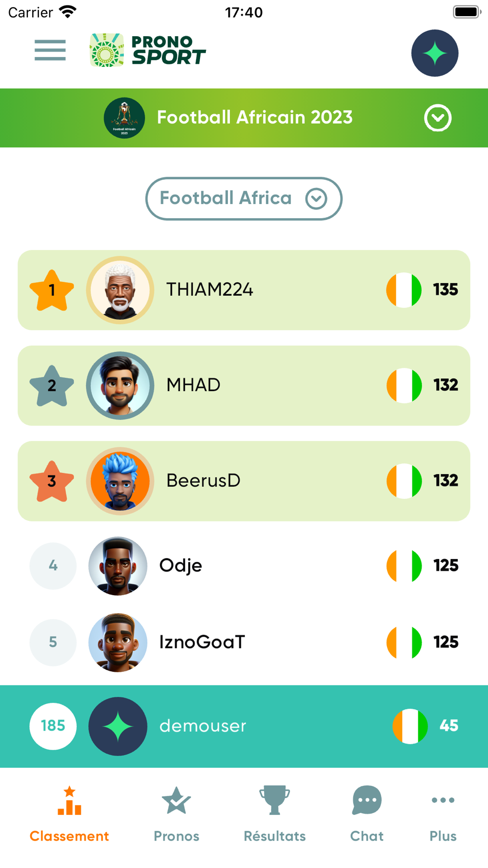The width and height of the screenshot is (488, 868).
Task: Open the Plus more options tab
Action: [443, 814]
